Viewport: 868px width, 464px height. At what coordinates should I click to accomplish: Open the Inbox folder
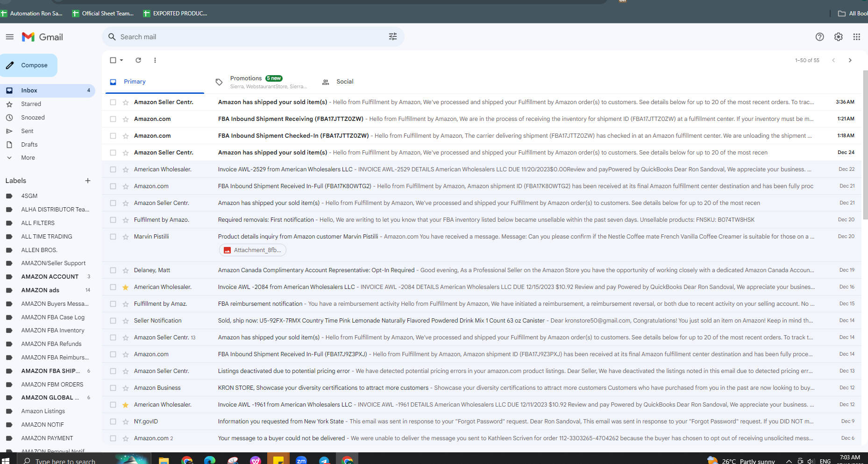pos(48,91)
